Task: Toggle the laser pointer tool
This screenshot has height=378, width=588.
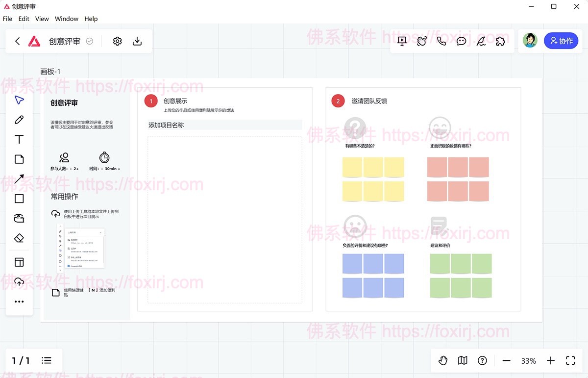Action: 481,41
